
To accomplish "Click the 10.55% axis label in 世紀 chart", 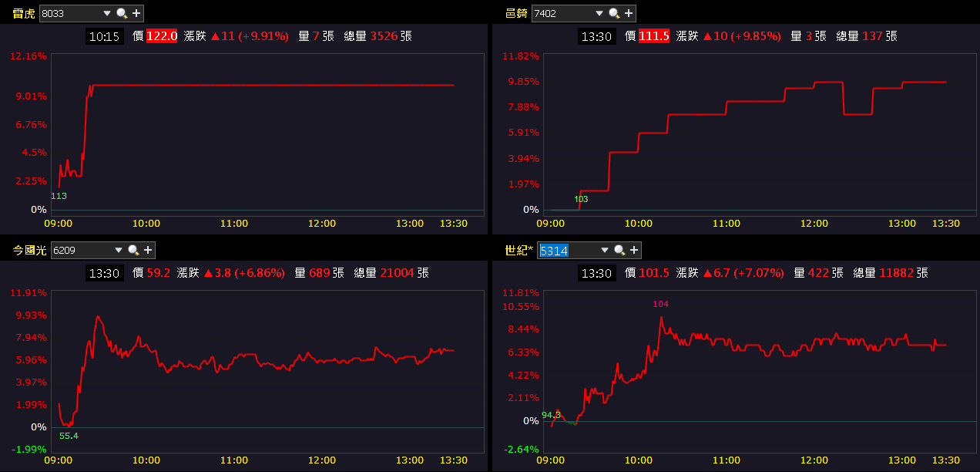I will [x=521, y=306].
